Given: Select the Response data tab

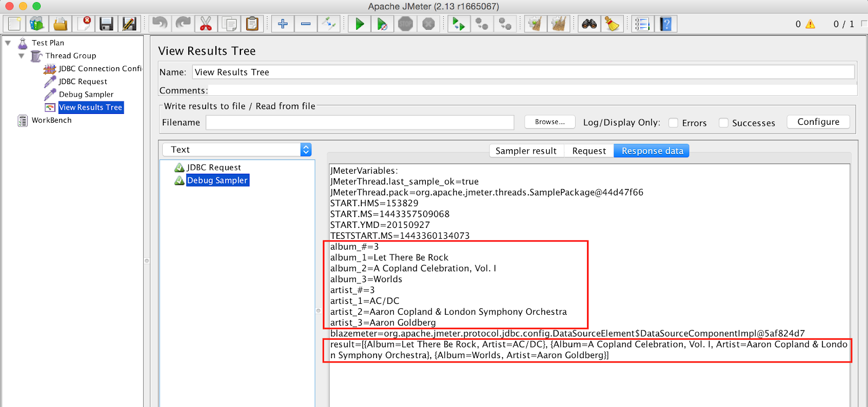Looking at the screenshot, I should [652, 151].
